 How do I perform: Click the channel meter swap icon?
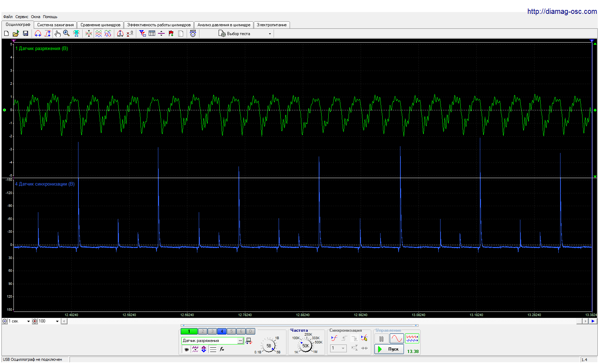pyautogui.click(x=249, y=341)
